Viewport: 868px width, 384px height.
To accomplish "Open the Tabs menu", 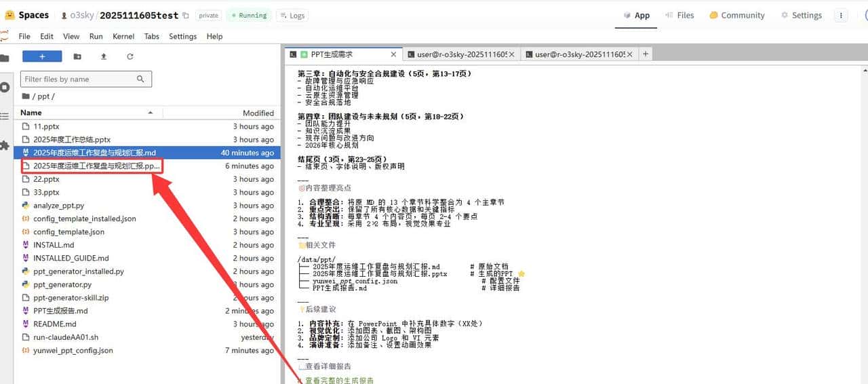I will [152, 36].
